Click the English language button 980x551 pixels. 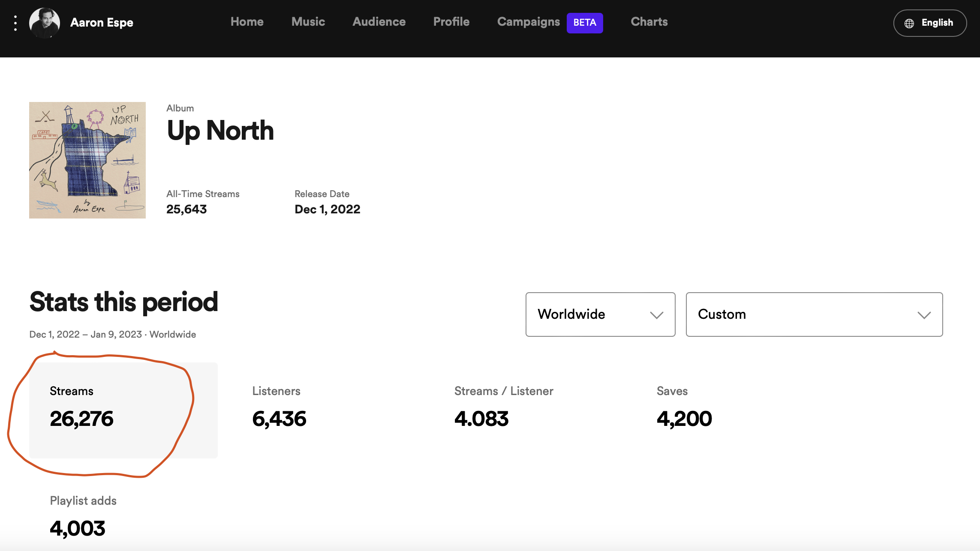pos(930,23)
